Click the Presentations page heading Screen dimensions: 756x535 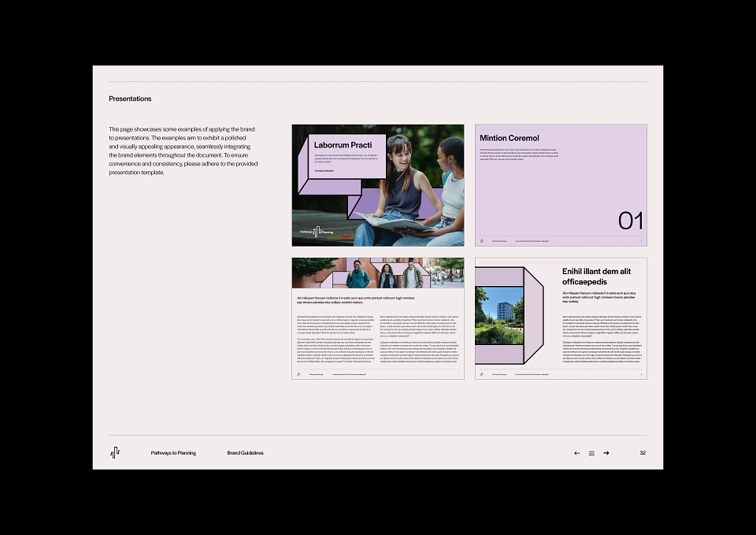click(130, 98)
